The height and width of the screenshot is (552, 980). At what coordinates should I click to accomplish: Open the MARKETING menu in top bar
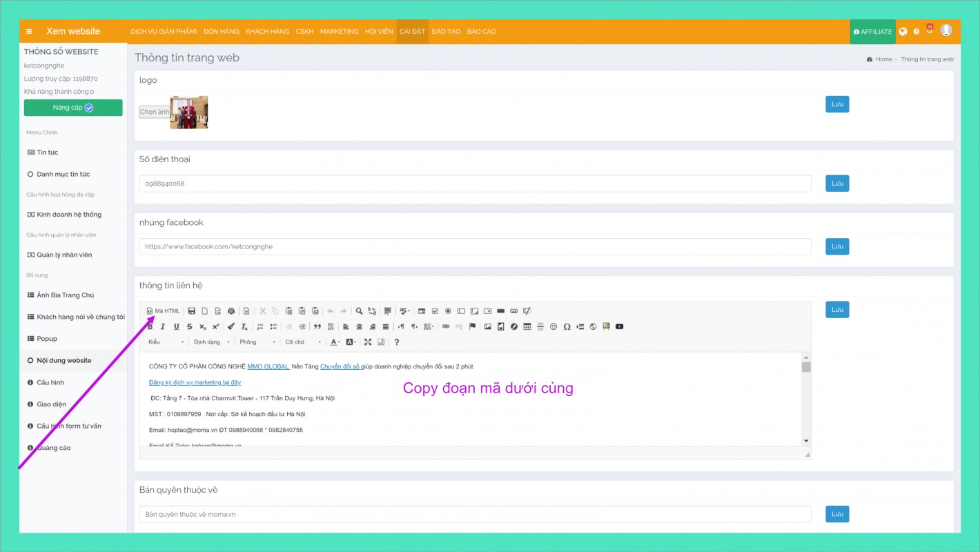tap(339, 32)
